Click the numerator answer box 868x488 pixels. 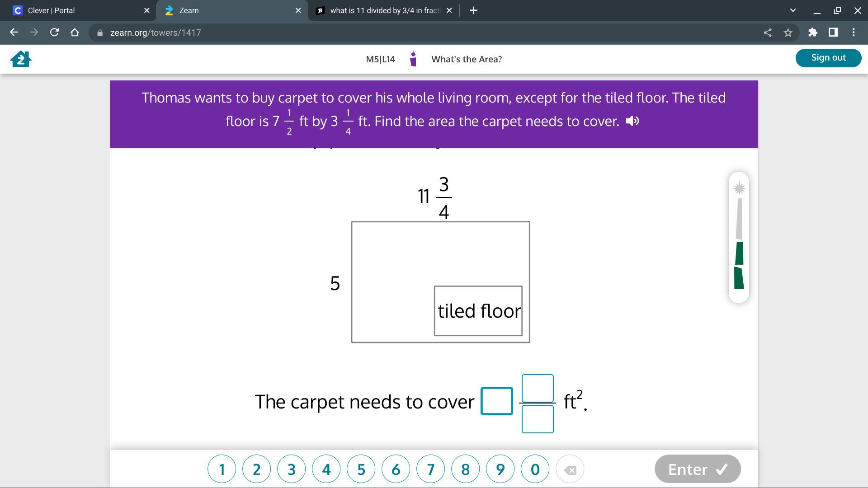tap(537, 388)
